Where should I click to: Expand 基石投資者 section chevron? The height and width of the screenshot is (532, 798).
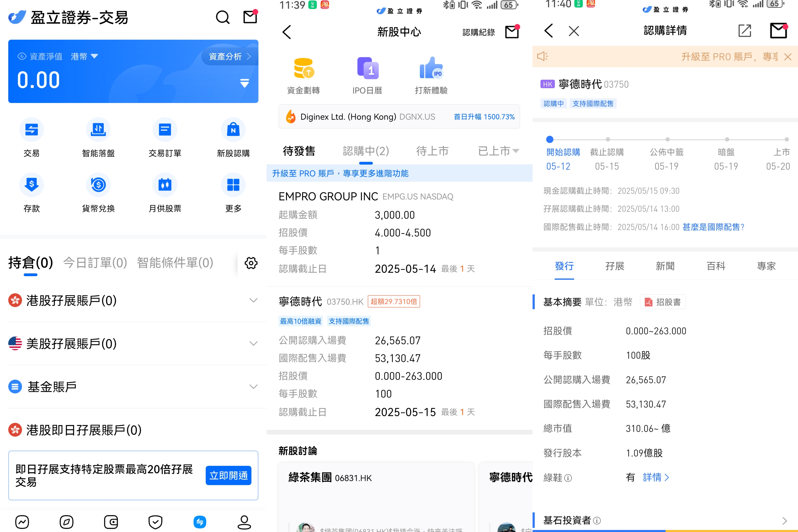pos(784,521)
